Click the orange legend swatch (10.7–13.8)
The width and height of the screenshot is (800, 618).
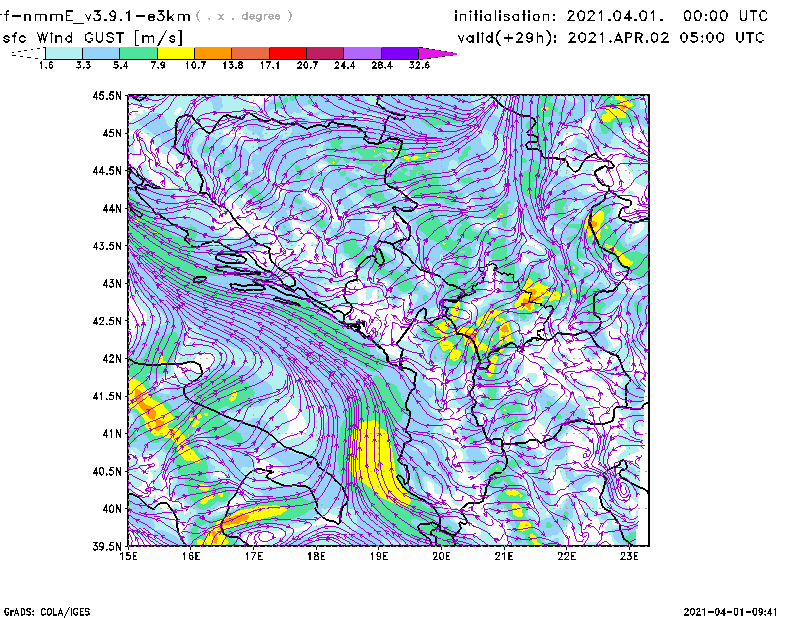coord(213,53)
